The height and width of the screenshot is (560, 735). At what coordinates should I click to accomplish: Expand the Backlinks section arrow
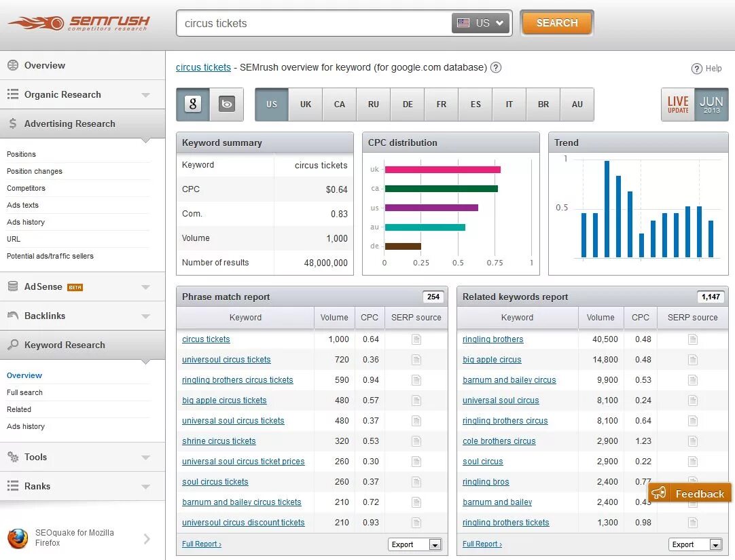click(146, 316)
